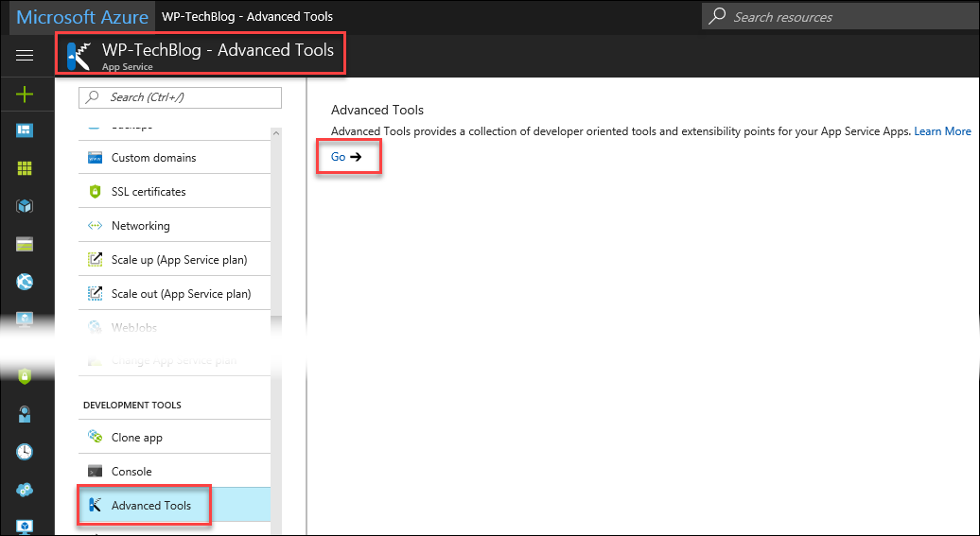
Task: Click the Microsoft Azure portal logo
Action: point(82,17)
